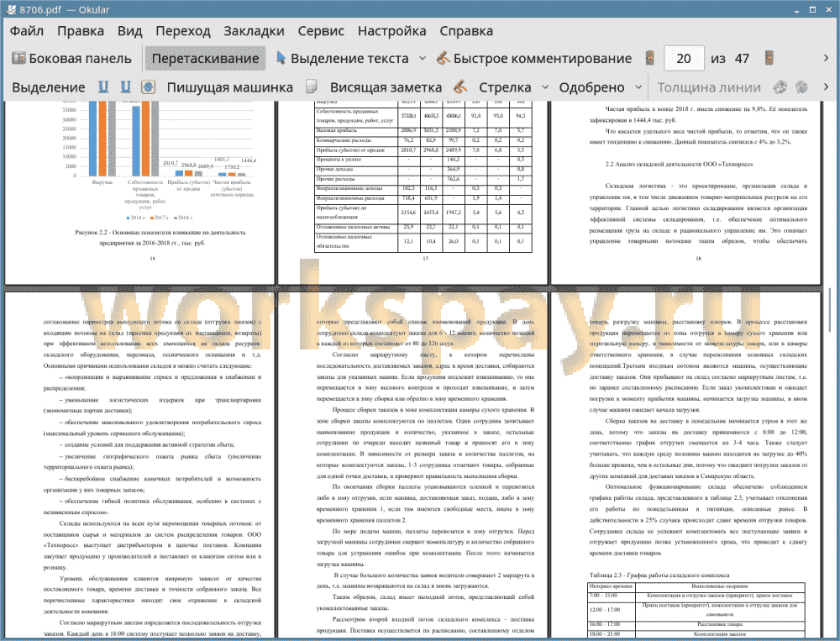Click the previous page arrow icon

click(x=650, y=58)
